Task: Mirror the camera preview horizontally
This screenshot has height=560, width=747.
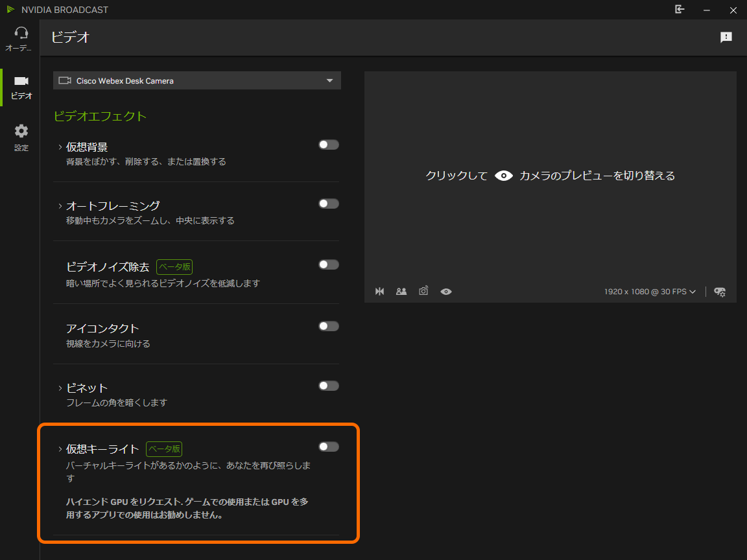Action: (x=379, y=292)
